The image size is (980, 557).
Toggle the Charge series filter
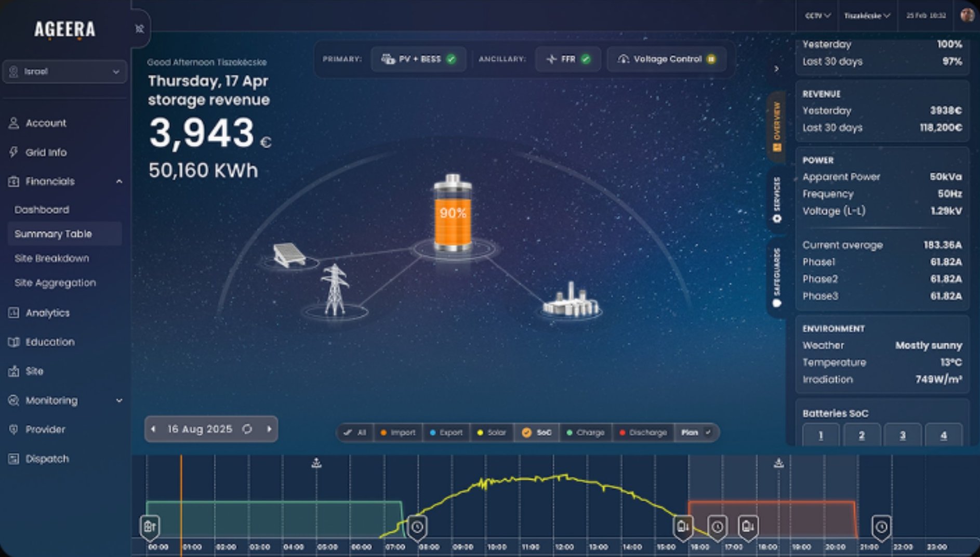point(586,433)
